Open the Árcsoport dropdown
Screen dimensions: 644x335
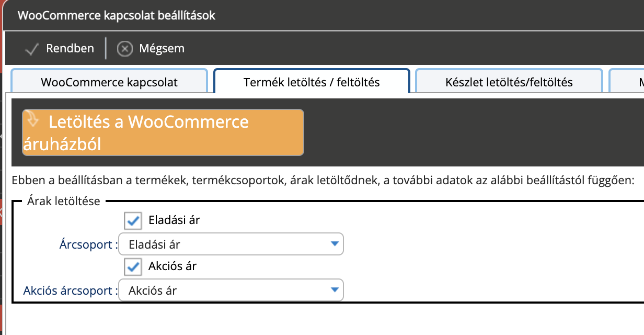231,244
